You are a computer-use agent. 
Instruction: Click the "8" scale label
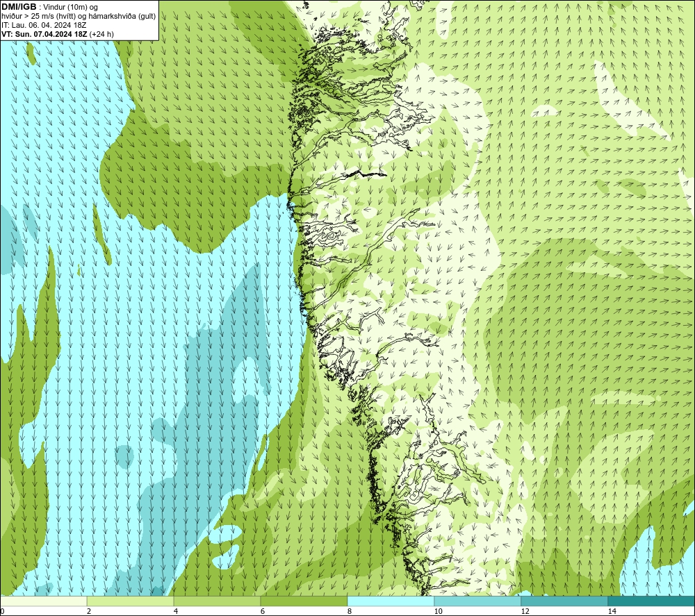(350, 612)
